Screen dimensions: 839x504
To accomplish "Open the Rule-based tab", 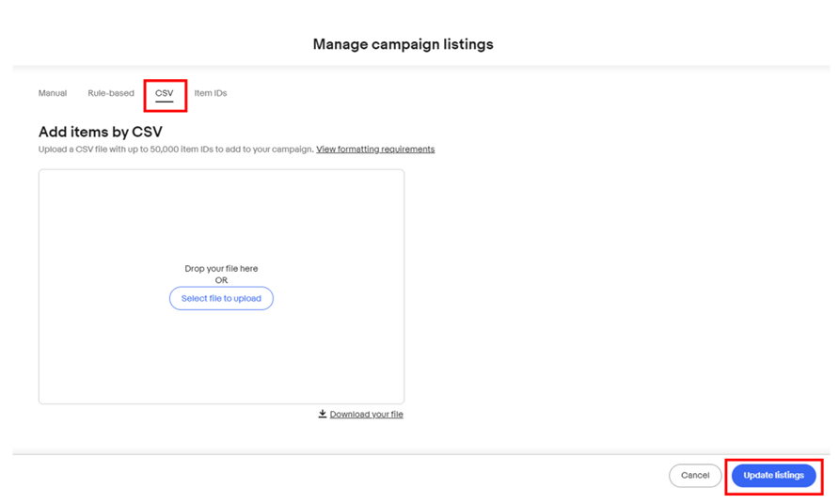I will 111,93.
